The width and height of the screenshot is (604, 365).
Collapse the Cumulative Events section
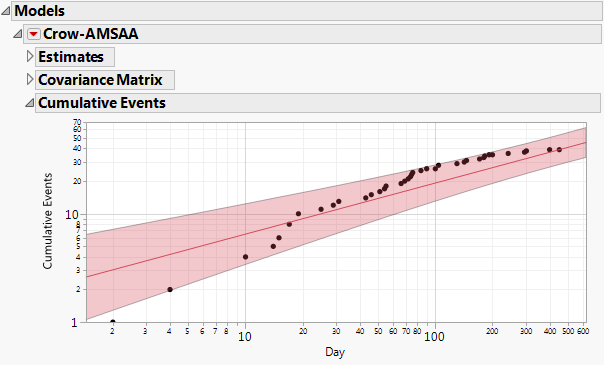[x=29, y=103]
